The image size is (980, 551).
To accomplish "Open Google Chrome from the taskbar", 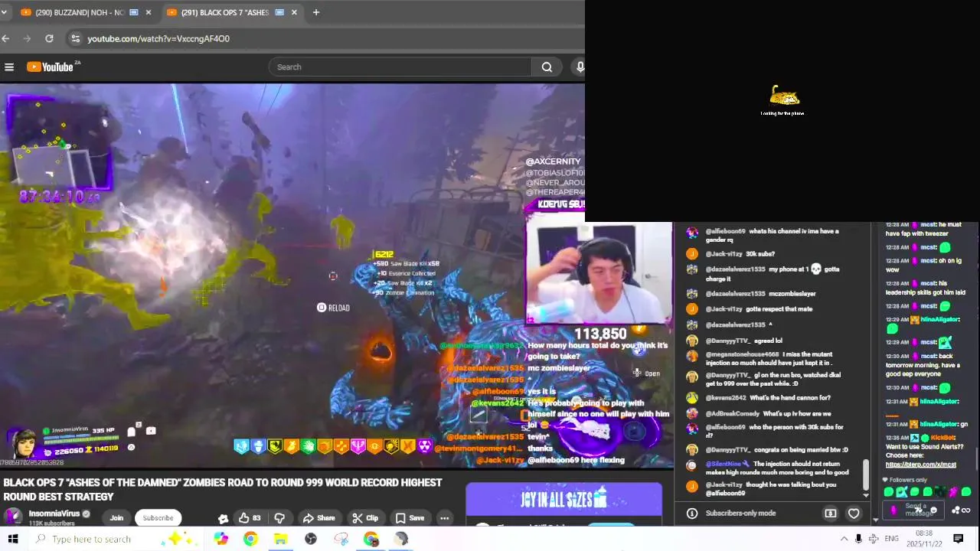I will click(x=250, y=539).
